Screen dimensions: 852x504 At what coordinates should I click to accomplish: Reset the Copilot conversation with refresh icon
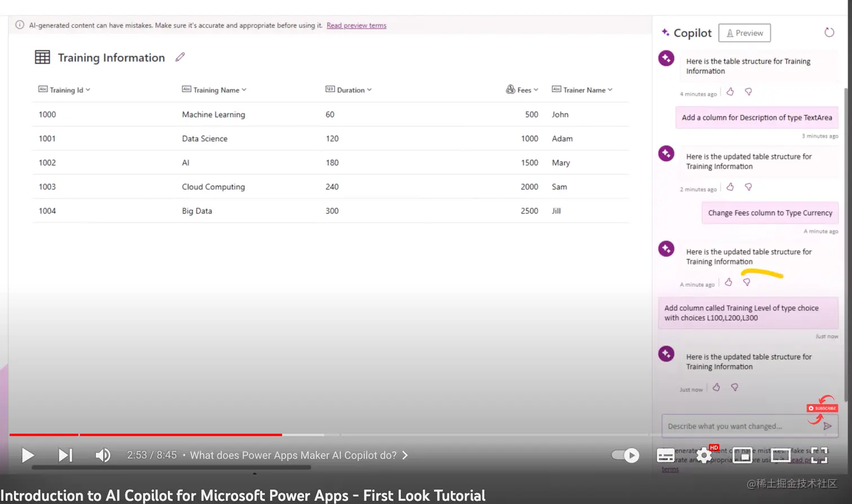click(x=829, y=32)
